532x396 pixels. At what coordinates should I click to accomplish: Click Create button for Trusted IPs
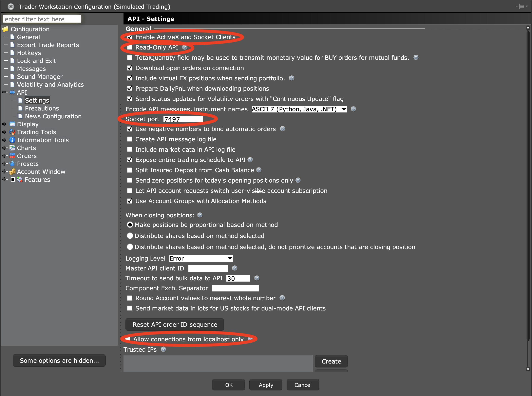coord(332,361)
